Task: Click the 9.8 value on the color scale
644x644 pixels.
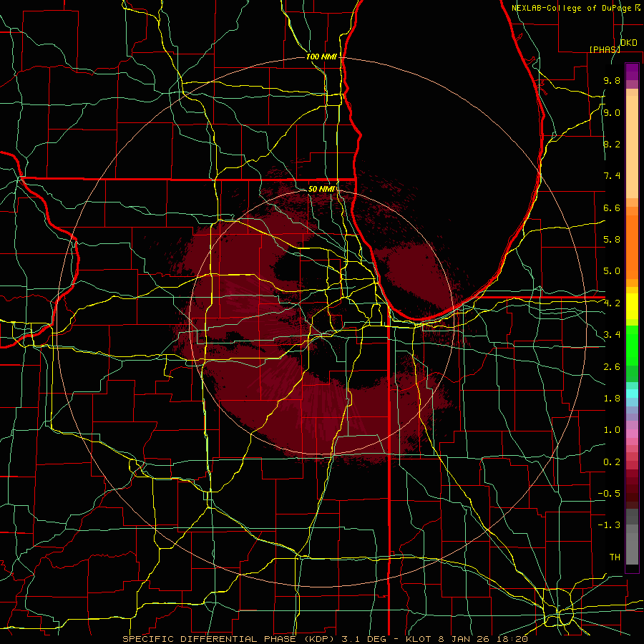Action: [612, 80]
